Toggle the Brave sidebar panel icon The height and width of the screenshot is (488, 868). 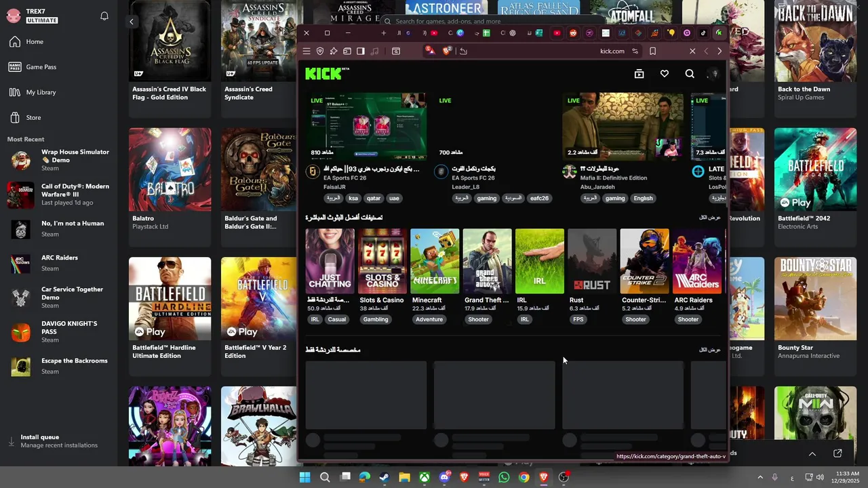tap(361, 51)
